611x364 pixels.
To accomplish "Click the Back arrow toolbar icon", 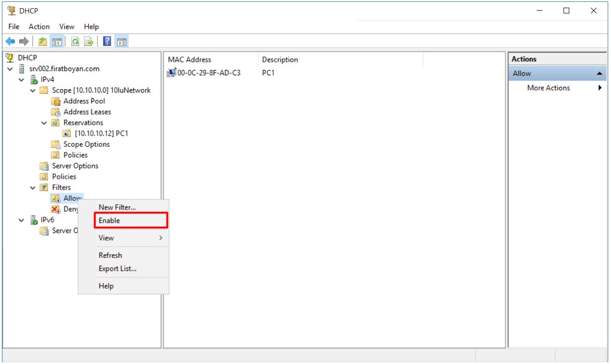I will click(10, 42).
